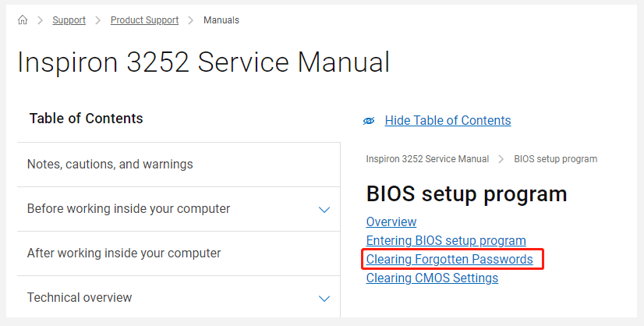The image size is (644, 326).
Task: Open the Clearing Forgotten Passwords link
Action: pyautogui.click(x=450, y=260)
